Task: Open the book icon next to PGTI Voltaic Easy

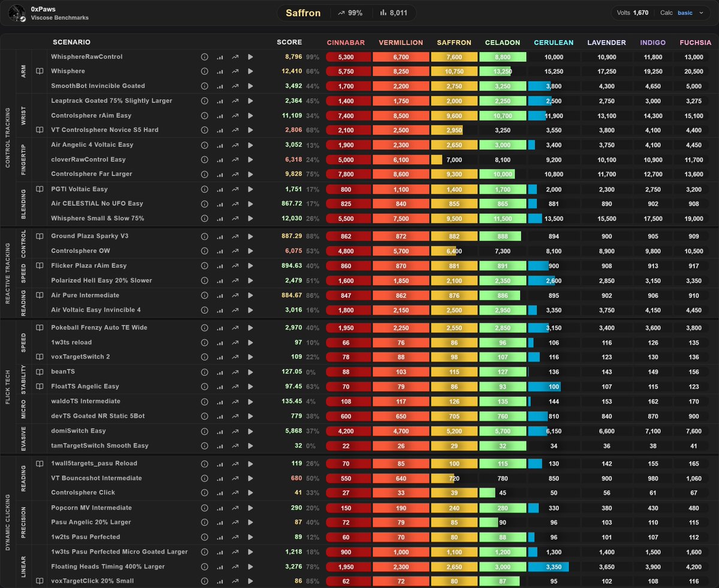Action: pyautogui.click(x=40, y=189)
